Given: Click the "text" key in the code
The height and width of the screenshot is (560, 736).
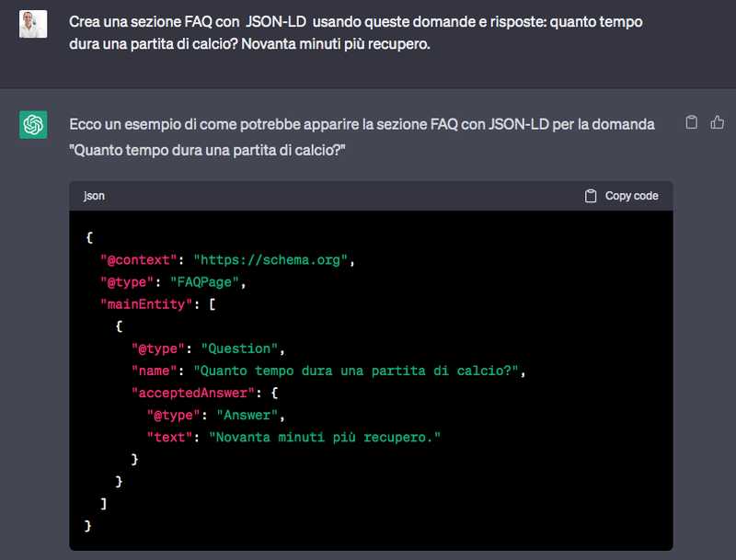Looking at the screenshot, I should click(169, 437).
